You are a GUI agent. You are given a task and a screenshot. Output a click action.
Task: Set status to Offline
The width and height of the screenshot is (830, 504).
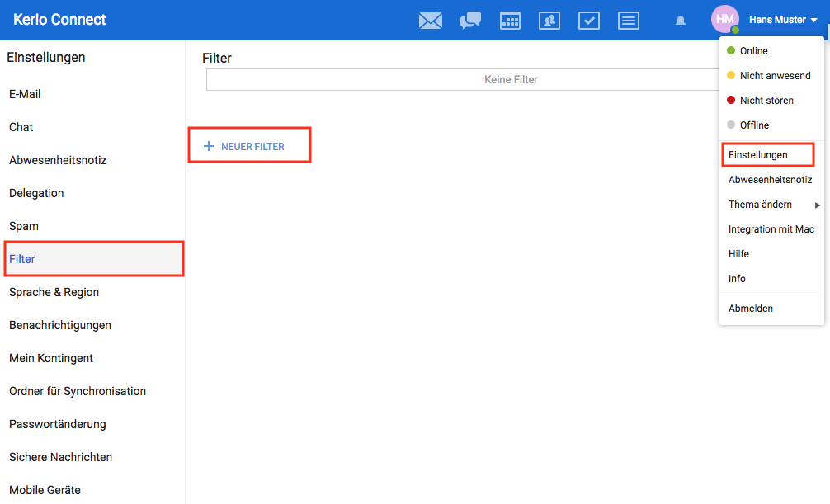tap(754, 125)
